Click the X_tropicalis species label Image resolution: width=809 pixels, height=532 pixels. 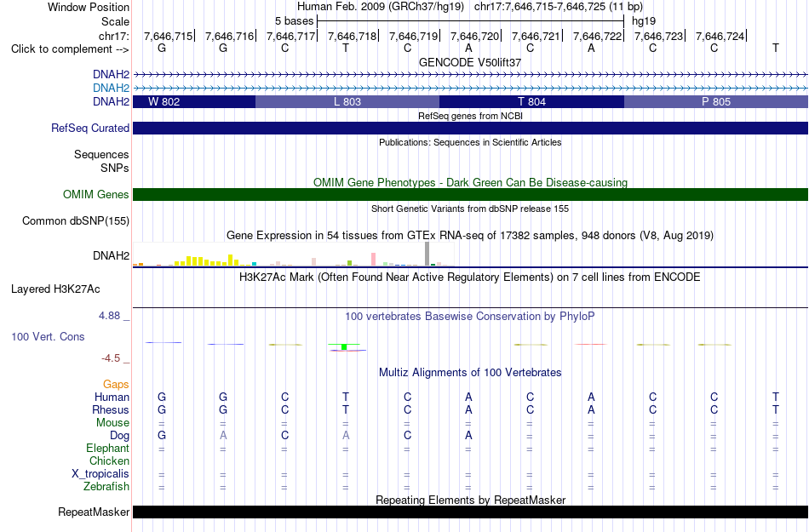tap(100, 474)
